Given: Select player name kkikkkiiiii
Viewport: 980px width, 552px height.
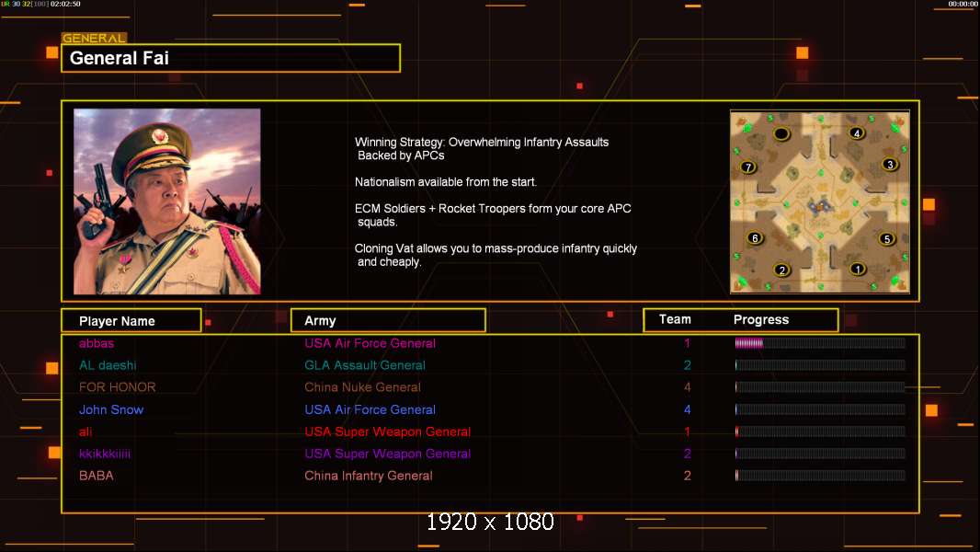Looking at the screenshot, I should point(105,454).
